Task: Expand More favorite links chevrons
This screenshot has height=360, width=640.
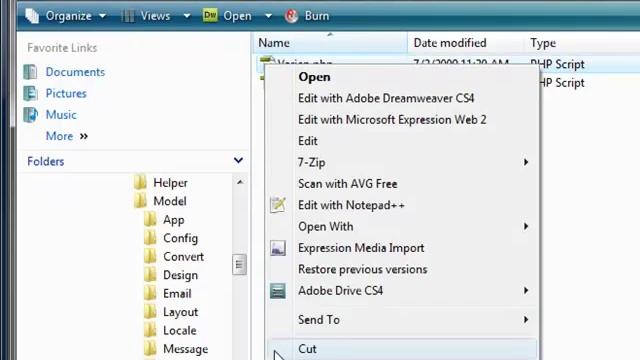Action: [x=84, y=136]
